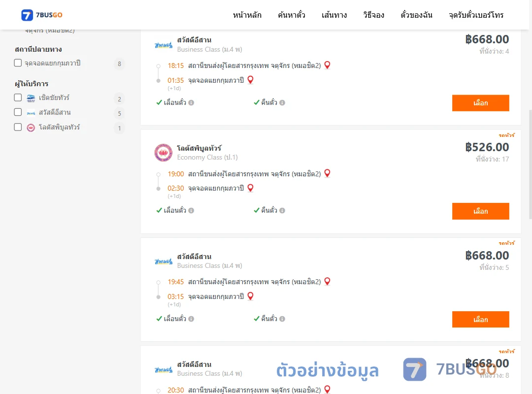Viewport: 532px width, 394px height.
Task: Tick the จุดจอดแยกกุมภวาปี destination checkbox
Action: tap(18, 63)
